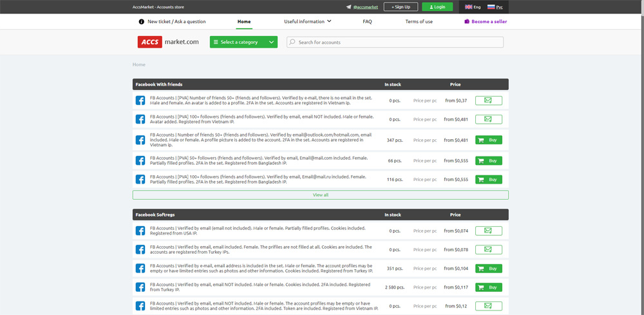Click the ACCS market.com logo
Viewport: 644px width, 315px height.
(167, 42)
